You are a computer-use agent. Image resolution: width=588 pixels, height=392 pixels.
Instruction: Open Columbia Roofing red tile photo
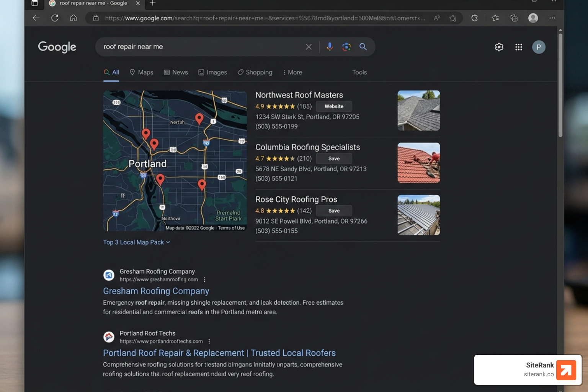[x=419, y=163]
